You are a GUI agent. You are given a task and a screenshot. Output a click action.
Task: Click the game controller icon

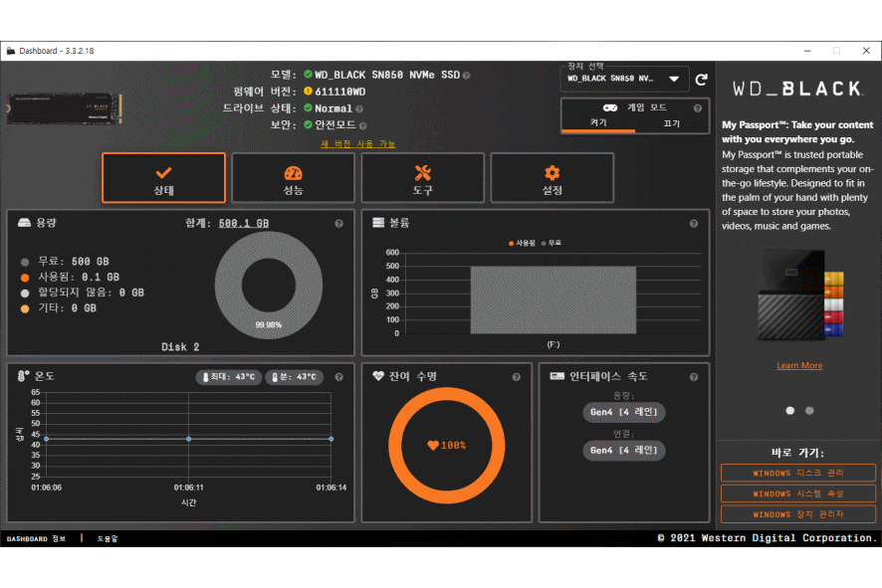pyautogui.click(x=610, y=107)
